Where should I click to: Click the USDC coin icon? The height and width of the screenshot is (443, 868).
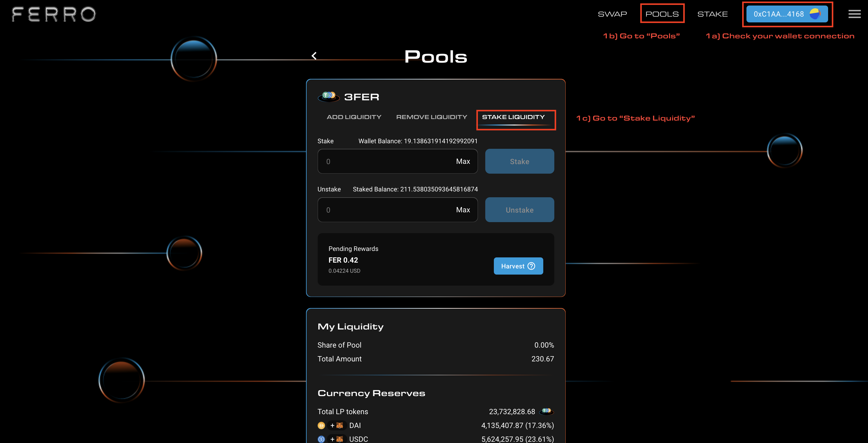321,439
